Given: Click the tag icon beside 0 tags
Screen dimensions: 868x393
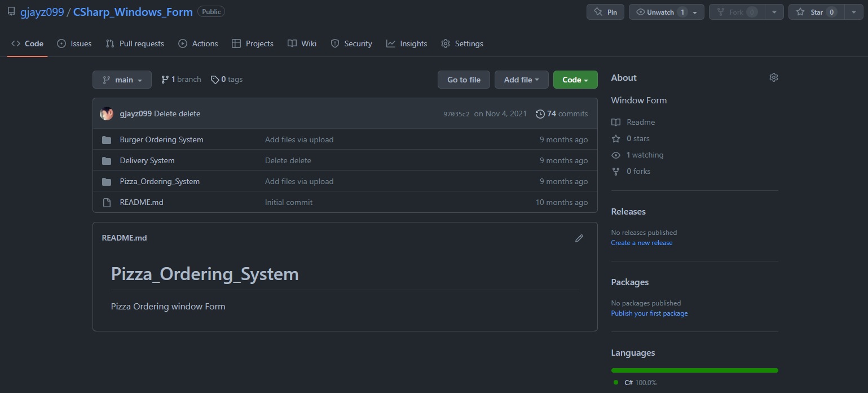Looking at the screenshot, I should (x=215, y=80).
